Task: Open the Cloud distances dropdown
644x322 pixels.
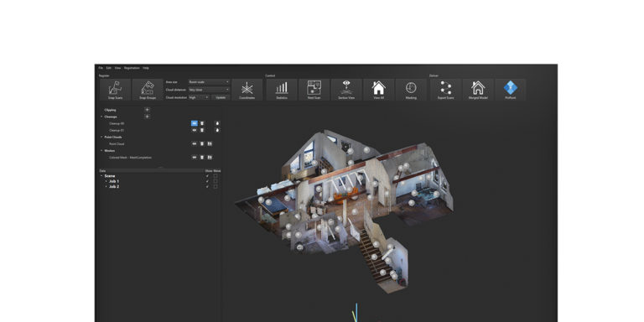Action: coord(209,90)
